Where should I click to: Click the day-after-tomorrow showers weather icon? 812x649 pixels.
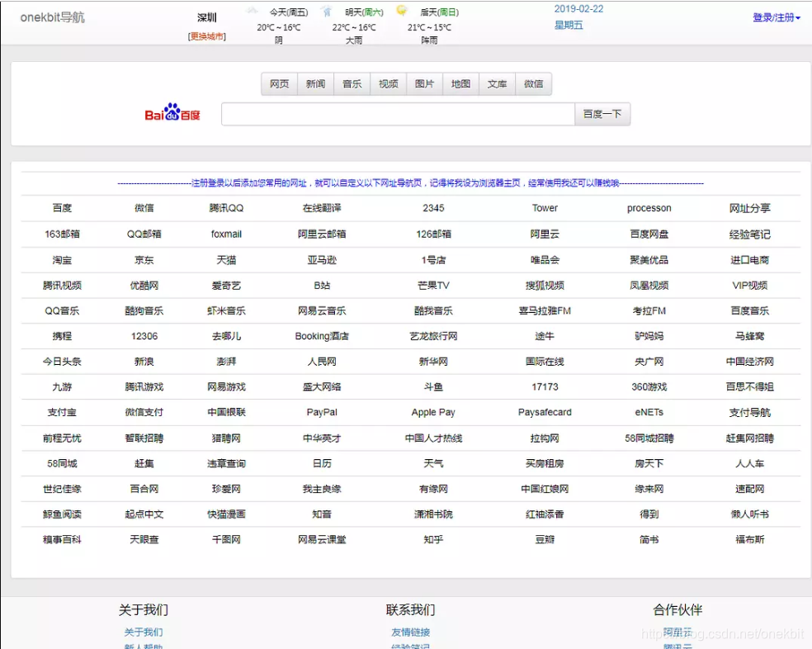[x=402, y=11]
